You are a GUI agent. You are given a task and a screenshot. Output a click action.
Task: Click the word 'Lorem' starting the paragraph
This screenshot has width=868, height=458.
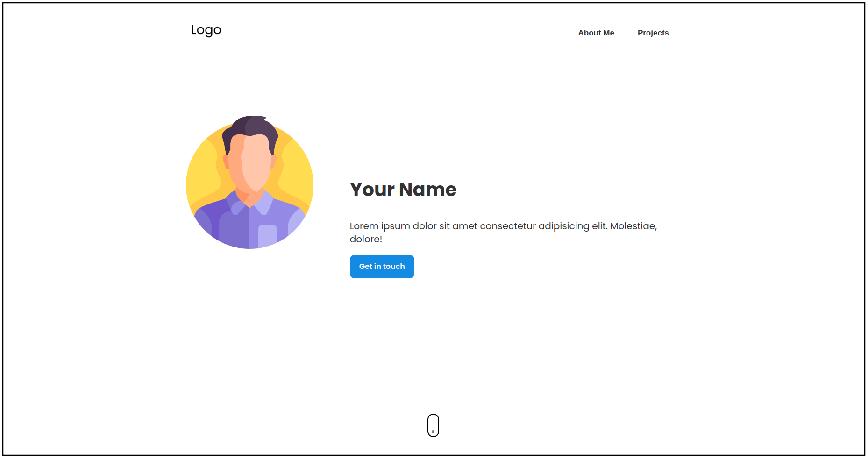coord(364,226)
